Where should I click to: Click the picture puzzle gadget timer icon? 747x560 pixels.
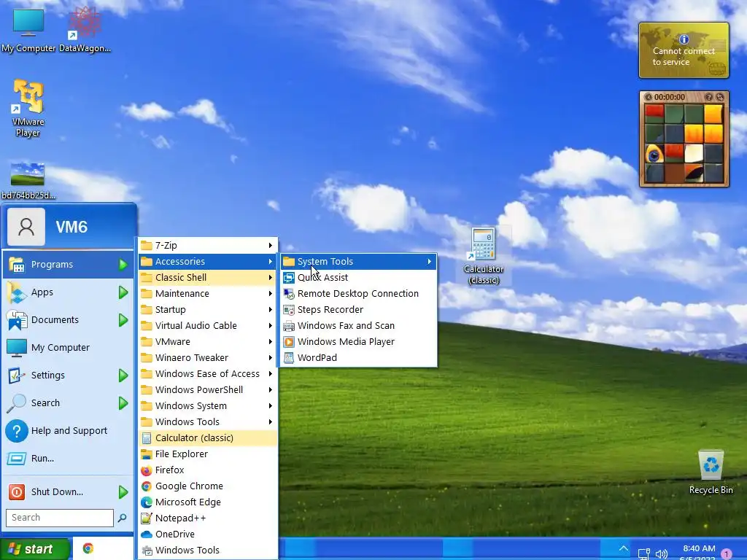click(x=649, y=97)
